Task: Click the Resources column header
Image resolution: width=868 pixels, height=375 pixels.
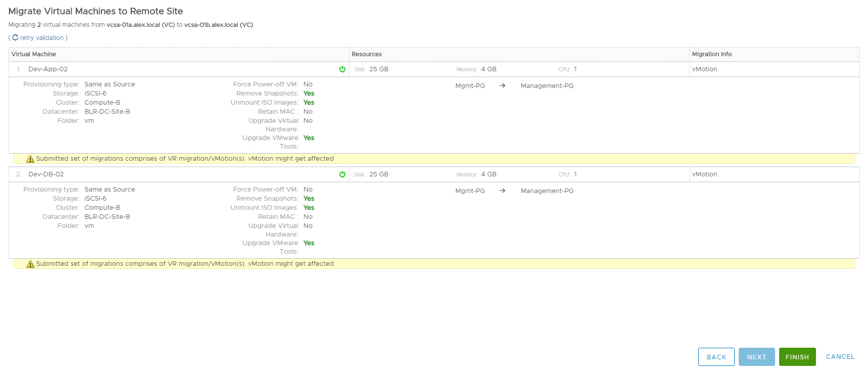Action: [367, 54]
